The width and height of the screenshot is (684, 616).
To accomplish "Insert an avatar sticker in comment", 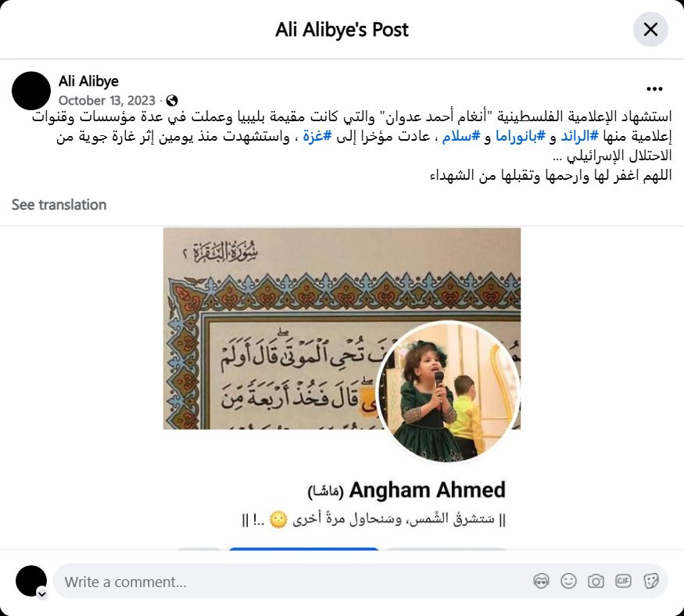I will click(x=541, y=581).
